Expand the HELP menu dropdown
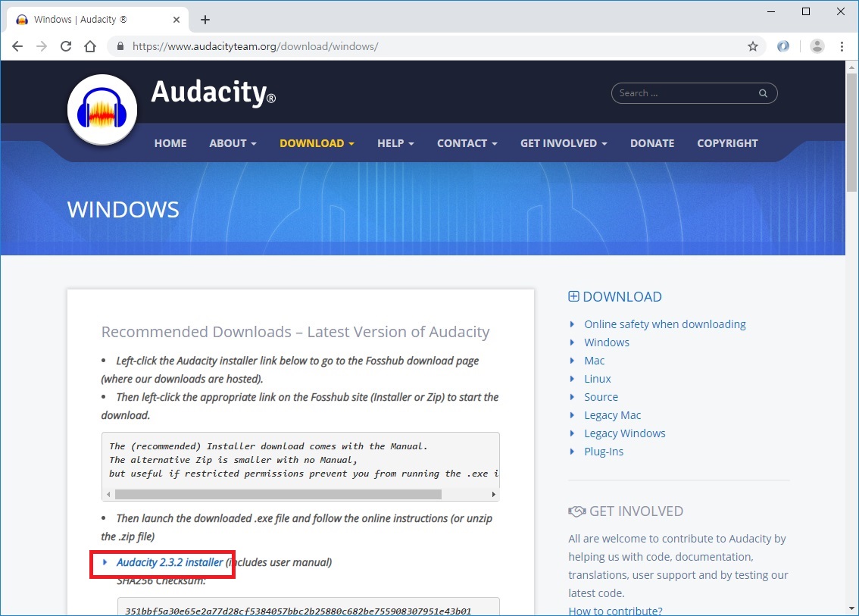859x616 pixels. click(395, 143)
